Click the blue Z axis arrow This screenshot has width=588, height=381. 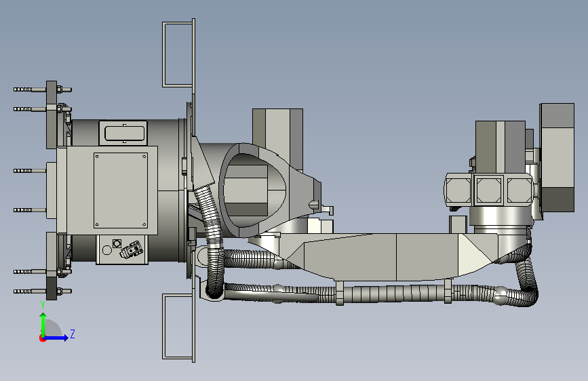(x=56, y=338)
